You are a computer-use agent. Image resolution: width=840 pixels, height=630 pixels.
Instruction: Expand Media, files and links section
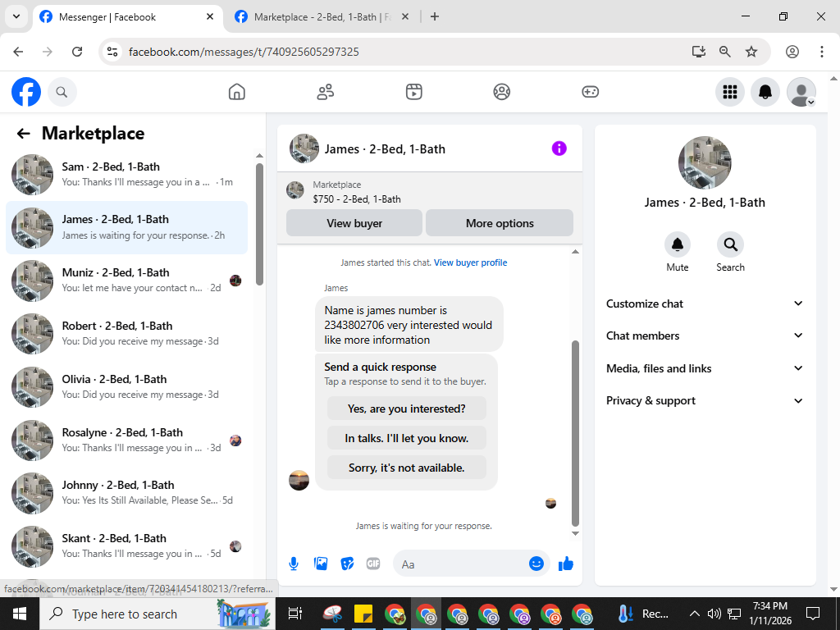[x=705, y=368]
